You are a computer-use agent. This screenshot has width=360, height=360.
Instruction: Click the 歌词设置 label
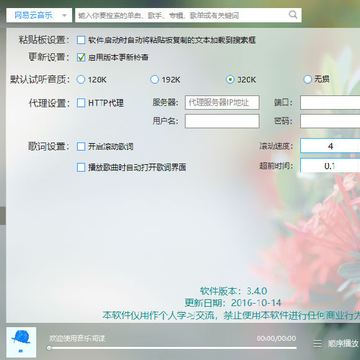49,147
